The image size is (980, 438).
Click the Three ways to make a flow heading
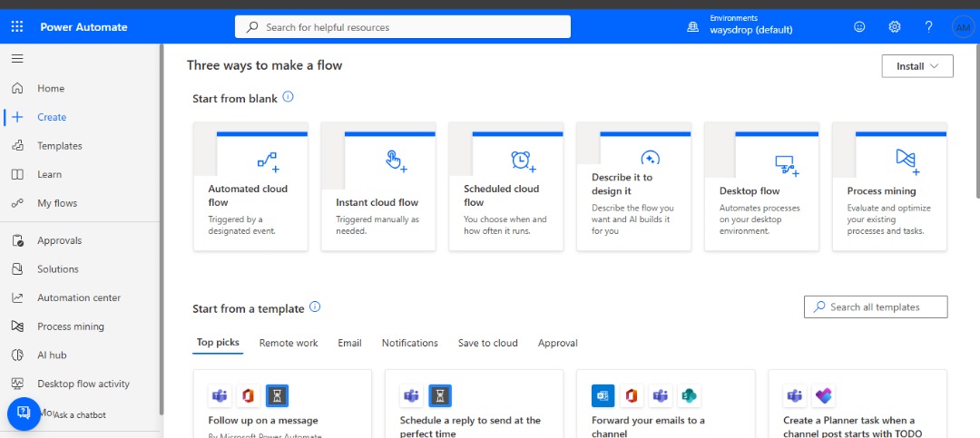tap(264, 65)
